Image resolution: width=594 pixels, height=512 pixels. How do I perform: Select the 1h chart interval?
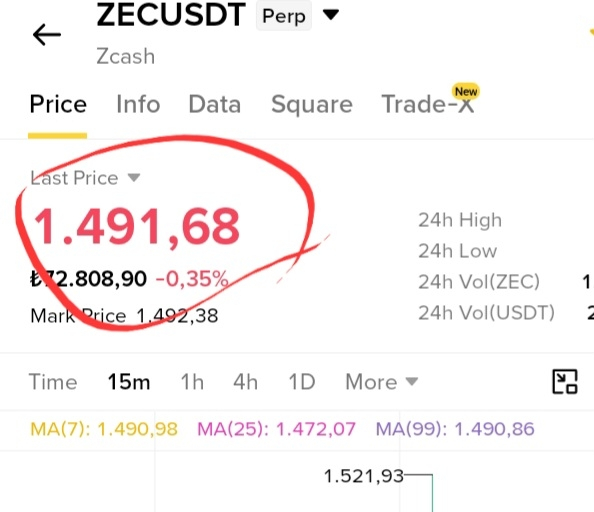[192, 381]
